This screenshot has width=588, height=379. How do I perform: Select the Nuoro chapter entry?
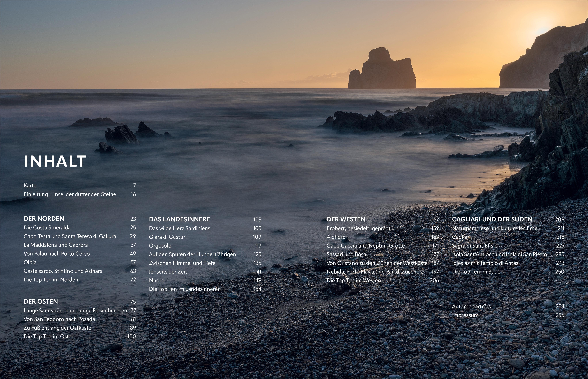click(x=157, y=280)
